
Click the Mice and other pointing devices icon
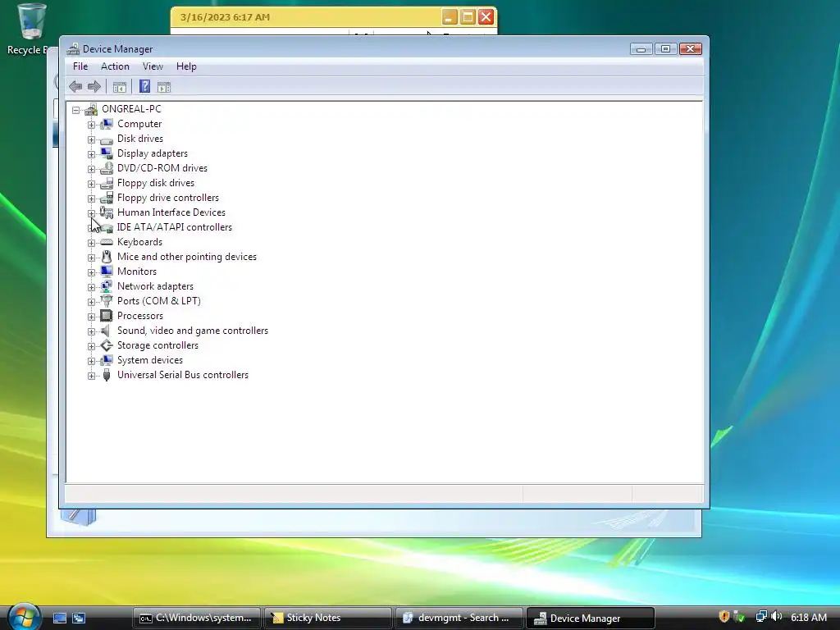coord(107,257)
